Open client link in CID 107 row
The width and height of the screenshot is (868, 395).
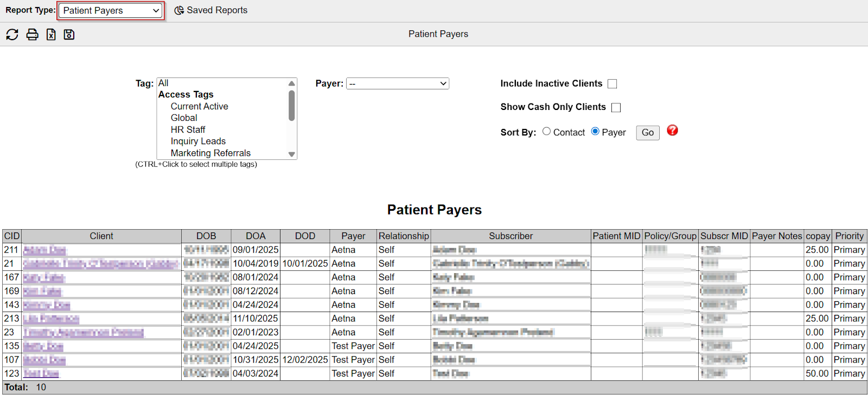point(44,360)
